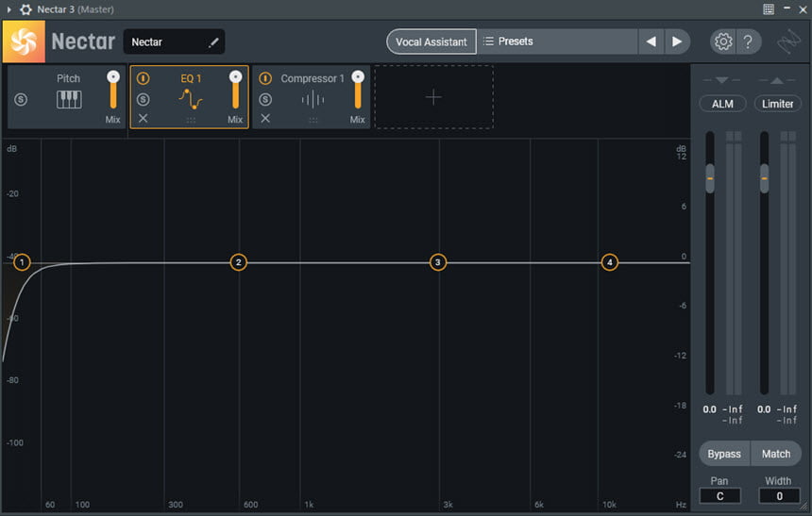Adjust the output gain fader
Screen dimensions: 812x516
pos(765,178)
